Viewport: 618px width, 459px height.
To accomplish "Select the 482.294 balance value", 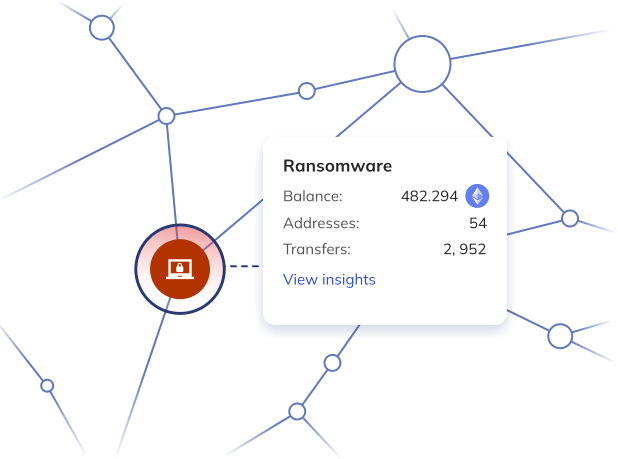I will click(428, 196).
